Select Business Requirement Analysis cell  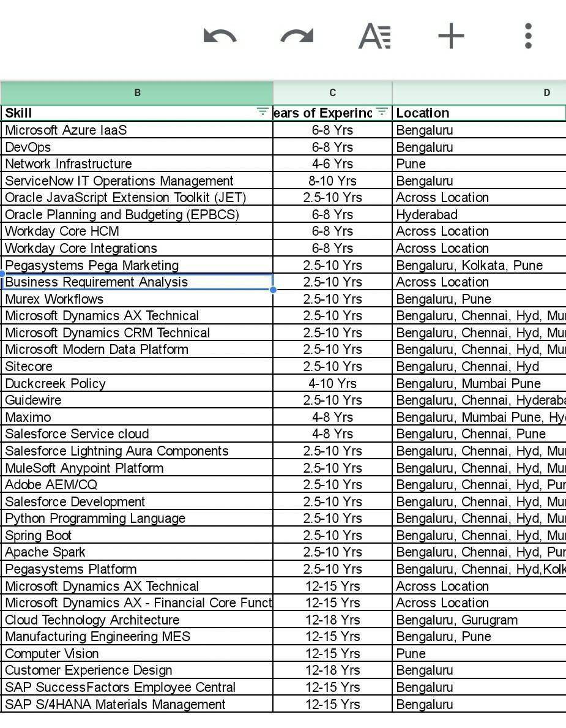coord(137,282)
